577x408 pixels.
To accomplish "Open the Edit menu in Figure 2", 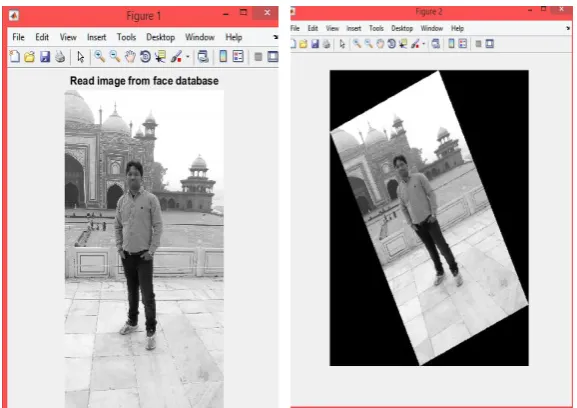I will (x=313, y=28).
